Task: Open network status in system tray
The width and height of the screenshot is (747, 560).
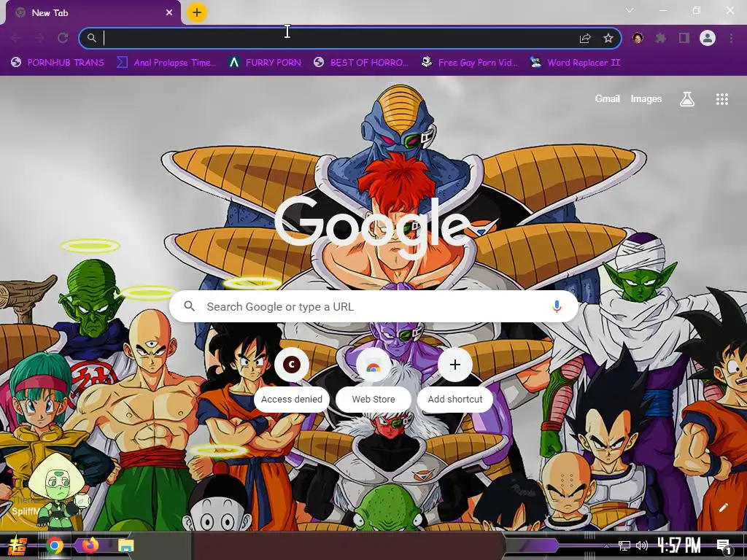Action: tap(624, 545)
